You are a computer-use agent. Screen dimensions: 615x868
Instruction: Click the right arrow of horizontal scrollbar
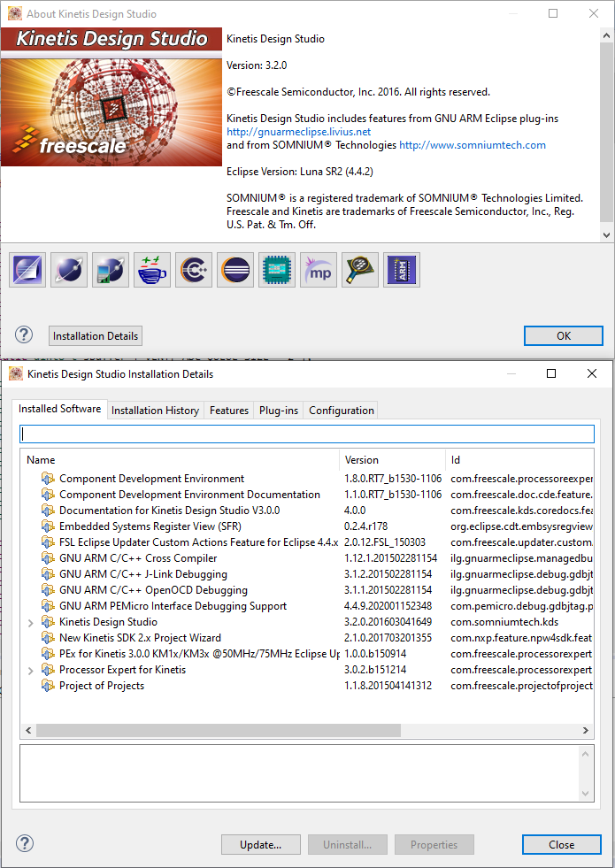pyautogui.click(x=586, y=730)
